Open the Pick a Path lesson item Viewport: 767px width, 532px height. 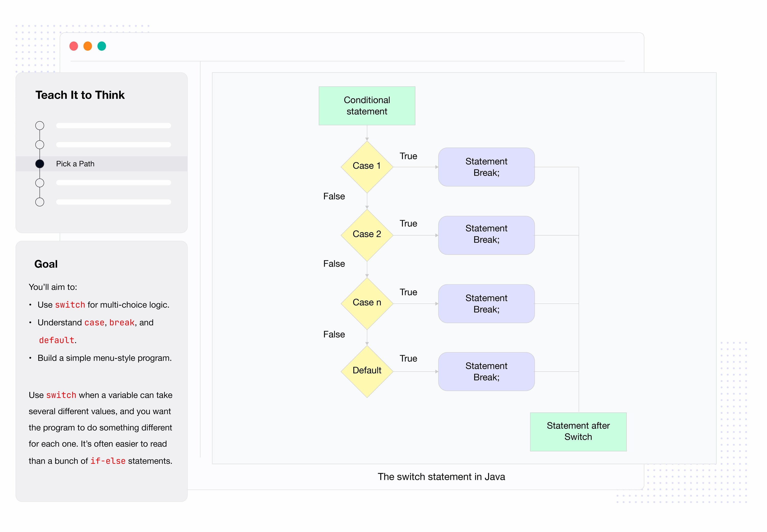pyautogui.click(x=102, y=164)
